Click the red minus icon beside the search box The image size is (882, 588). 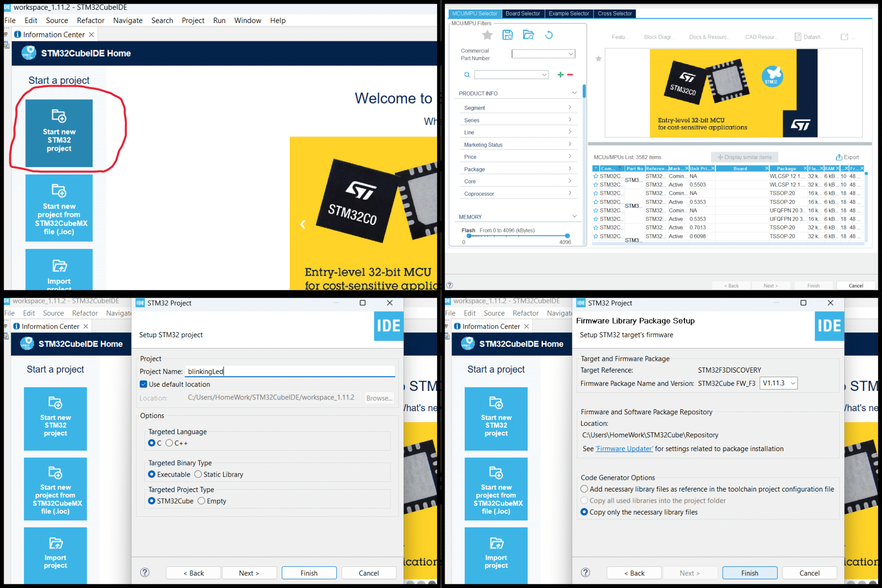pos(570,75)
